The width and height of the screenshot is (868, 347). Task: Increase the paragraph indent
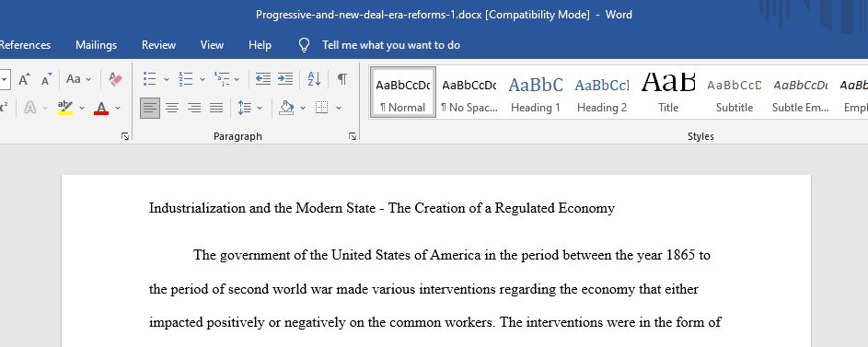(x=285, y=79)
